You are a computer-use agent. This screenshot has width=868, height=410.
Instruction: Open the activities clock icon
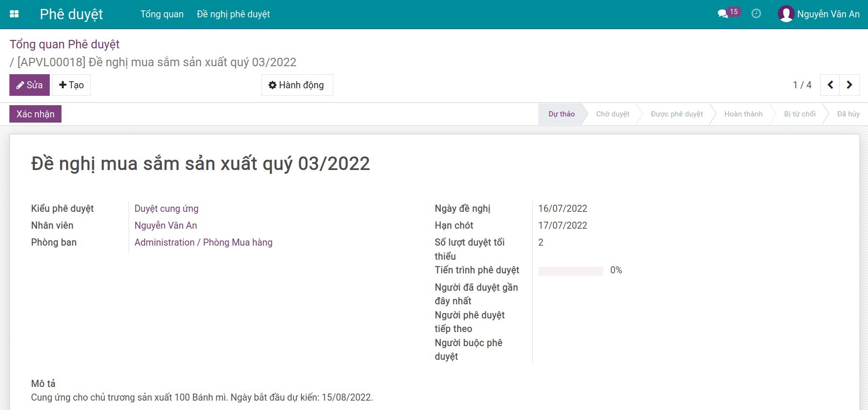[756, 14]
